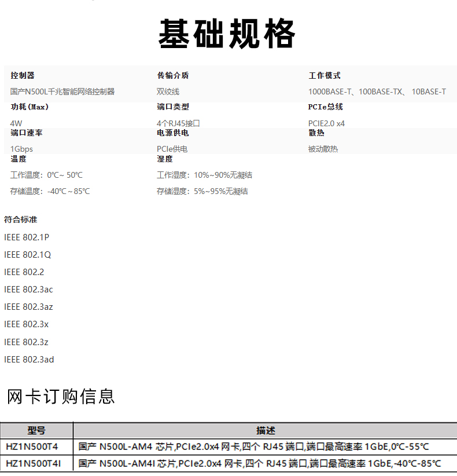Select the 控制器 spec label
The image size is (457, 476).
(x=23, y=75)
